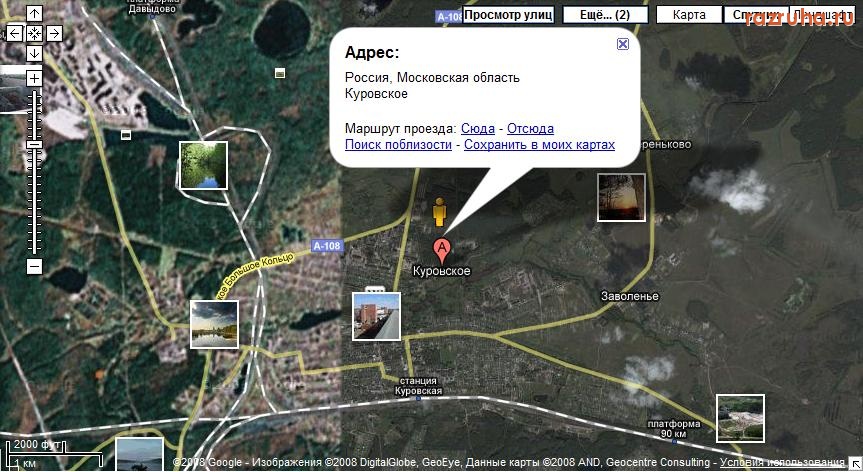Click the A-108 road badge left of Куровское
Screen dimensions: 863x472
327,246
